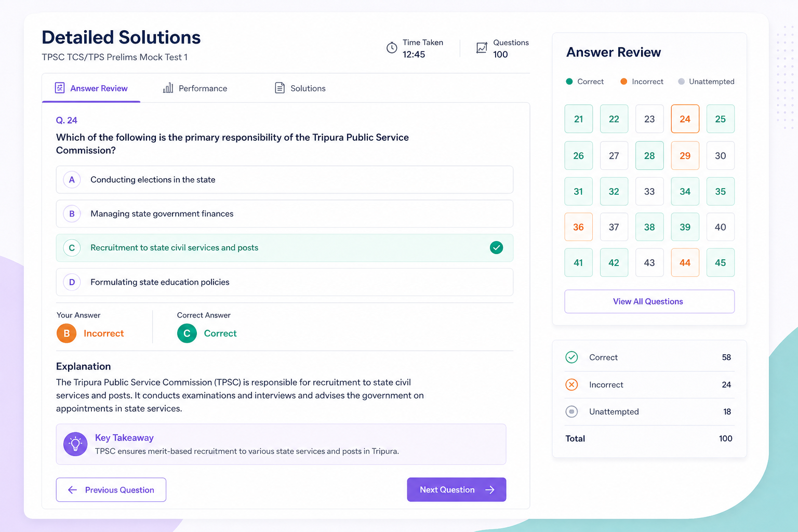This screenshot has width=798, height=532.
Task: Click the Detailed Solutions page title
Action: (121, 37)
